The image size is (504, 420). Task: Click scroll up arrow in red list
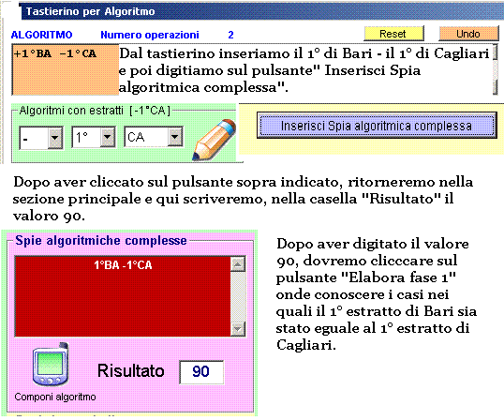click(238, 265)
